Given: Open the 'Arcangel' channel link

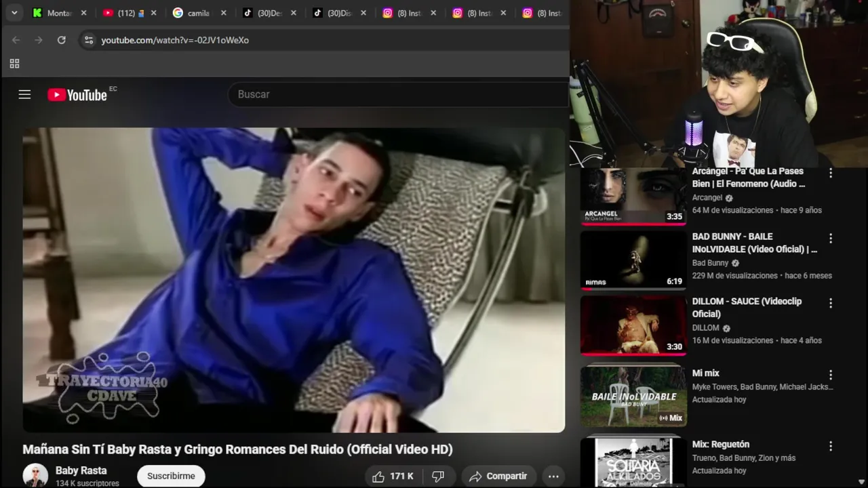Looking at the screenshot, I should (707, 197).
